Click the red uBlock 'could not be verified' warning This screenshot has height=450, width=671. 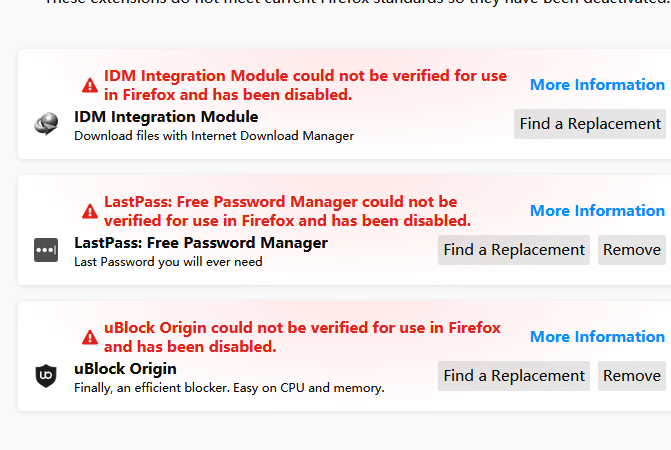pyautogui.click(x=302, y=337)
